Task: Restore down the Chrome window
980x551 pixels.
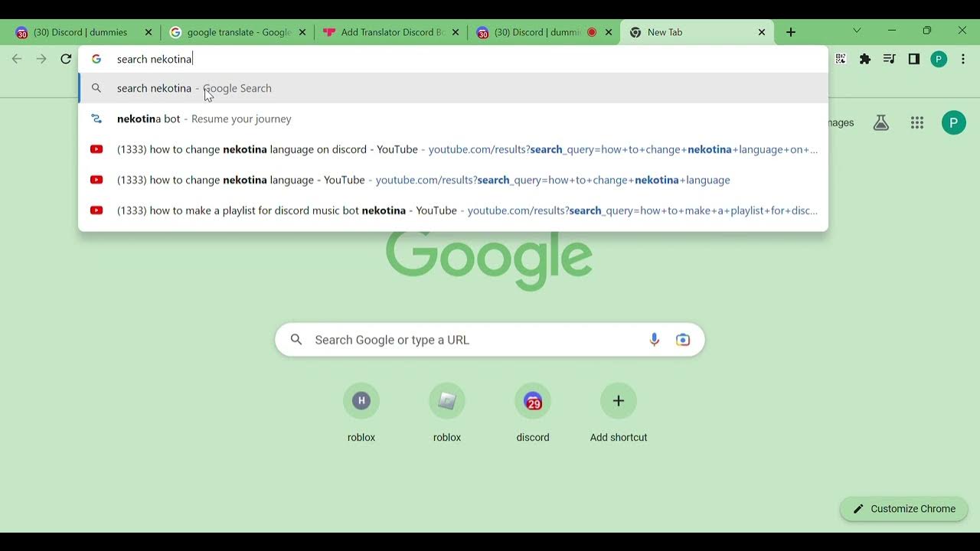Action: [x=927, y=31]
